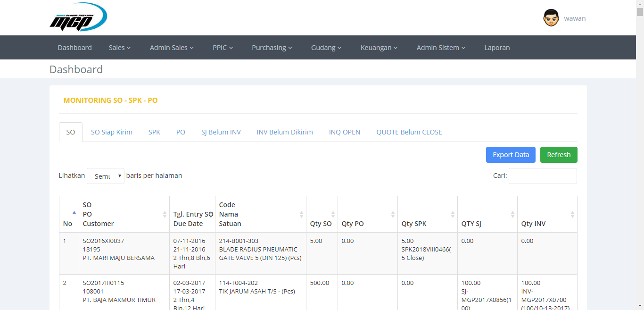644x310 pixels.
Task: Switch to the INQ OPEN tab
Action: (x=345, y=132)
